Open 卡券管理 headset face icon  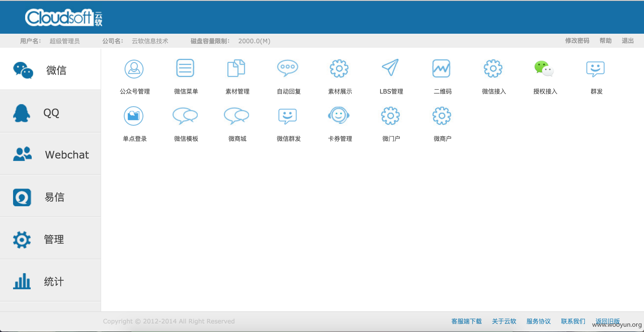coord(339,115)
